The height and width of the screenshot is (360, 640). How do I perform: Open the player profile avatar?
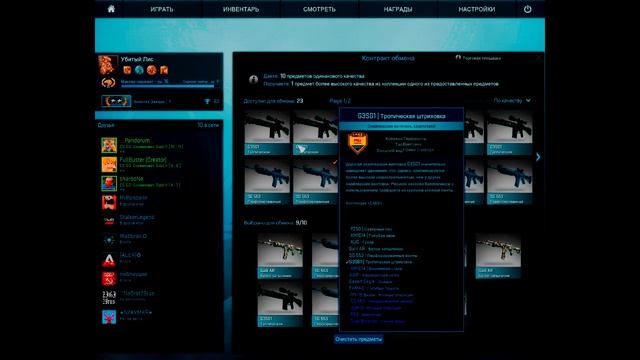point(108,65)
